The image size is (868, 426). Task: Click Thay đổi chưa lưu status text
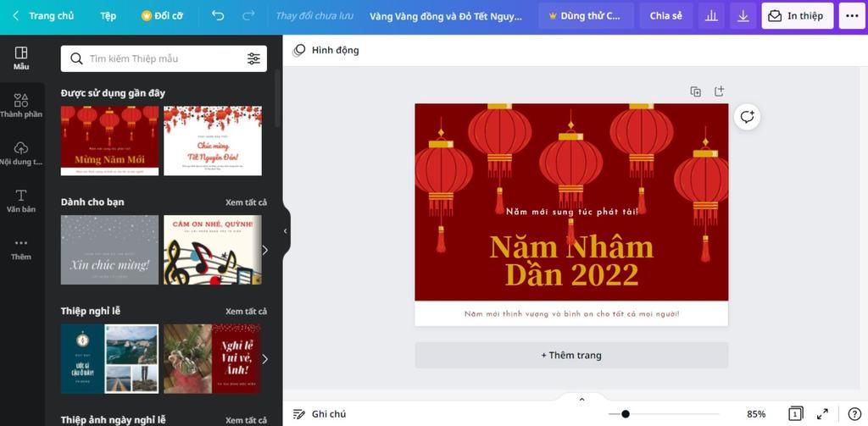pyautogui.click(x=314, y=16)
